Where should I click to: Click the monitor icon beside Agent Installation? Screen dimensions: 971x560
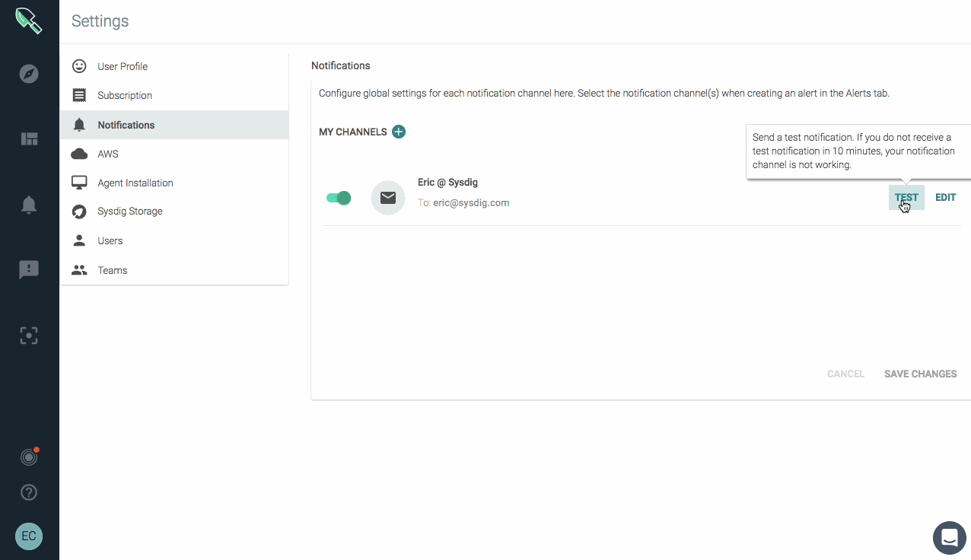pos(79,183)
